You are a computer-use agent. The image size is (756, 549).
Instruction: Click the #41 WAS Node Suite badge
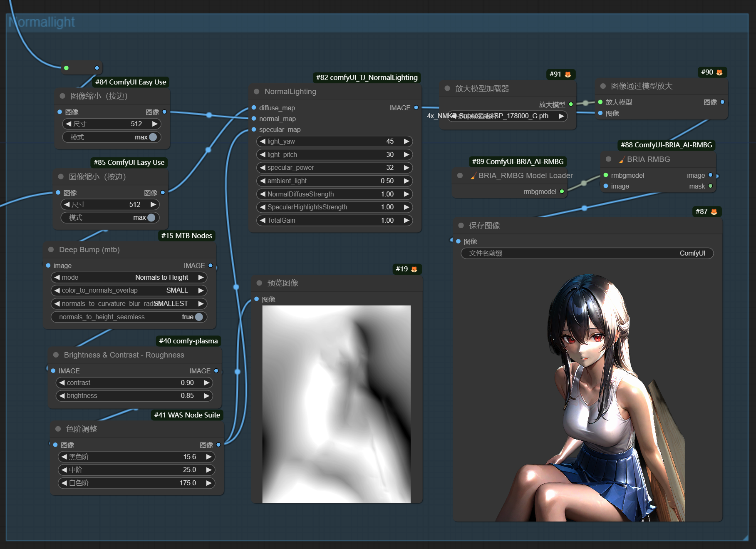pyautogui.click(x=187, y=415)
